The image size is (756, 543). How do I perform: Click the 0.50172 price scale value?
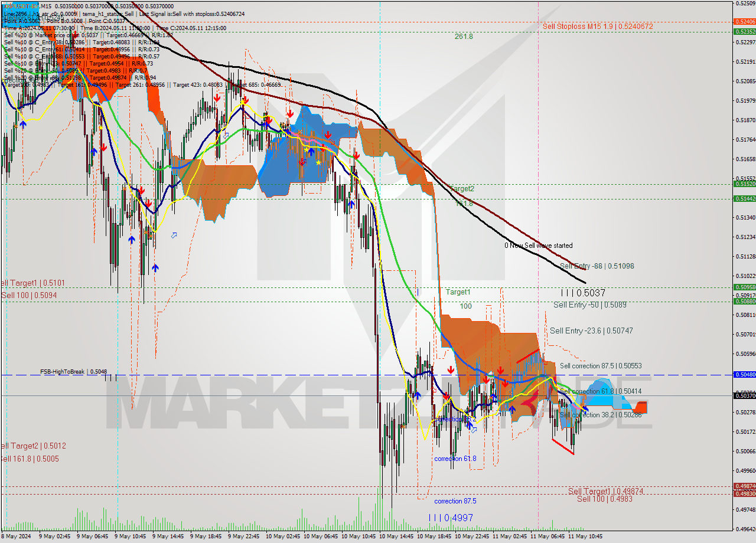point(745,432)
